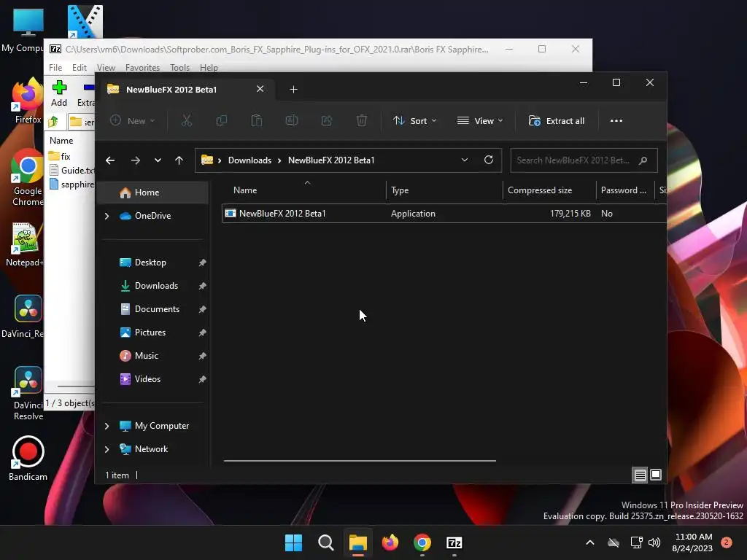This screenshot has width=747, height=560.
Task: Expand address bar history dropdown
Action: [465, 160]
